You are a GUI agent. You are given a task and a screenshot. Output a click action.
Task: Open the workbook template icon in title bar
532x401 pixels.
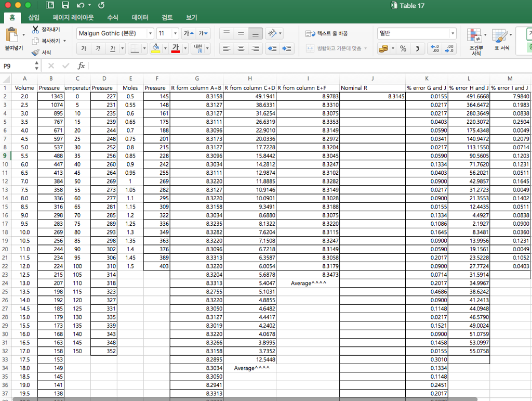(x=50, y=5)
